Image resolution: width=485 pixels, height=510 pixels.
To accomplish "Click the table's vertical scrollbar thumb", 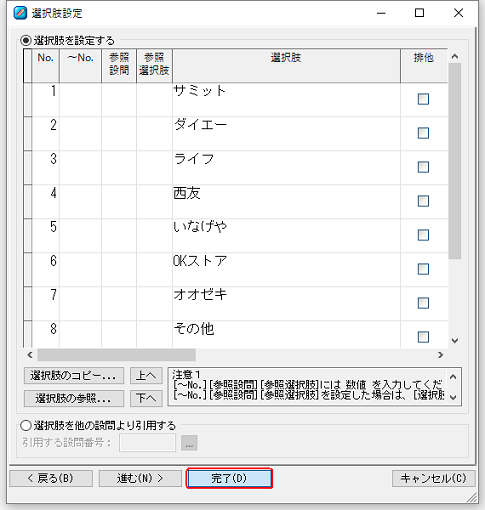I will 455,161.
